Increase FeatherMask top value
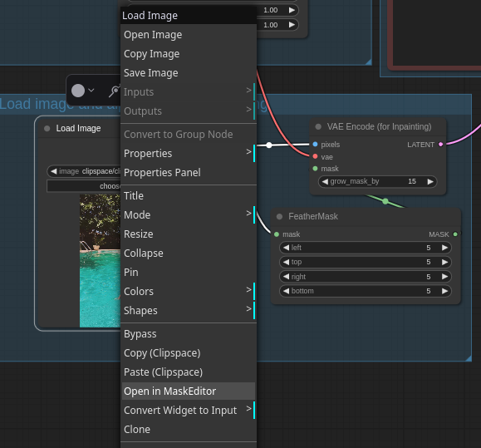This screenshot has height=448, width=481. click(444, 262)
